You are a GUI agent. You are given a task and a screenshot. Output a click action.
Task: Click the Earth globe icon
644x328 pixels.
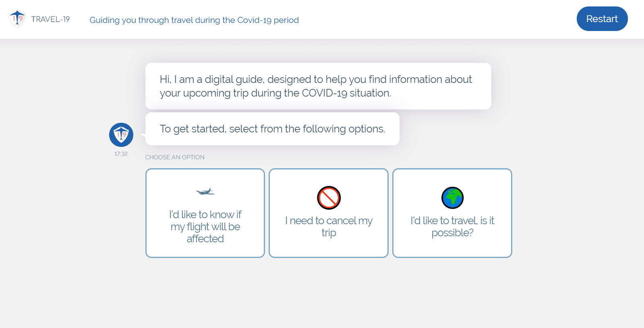tap(452, 198)
